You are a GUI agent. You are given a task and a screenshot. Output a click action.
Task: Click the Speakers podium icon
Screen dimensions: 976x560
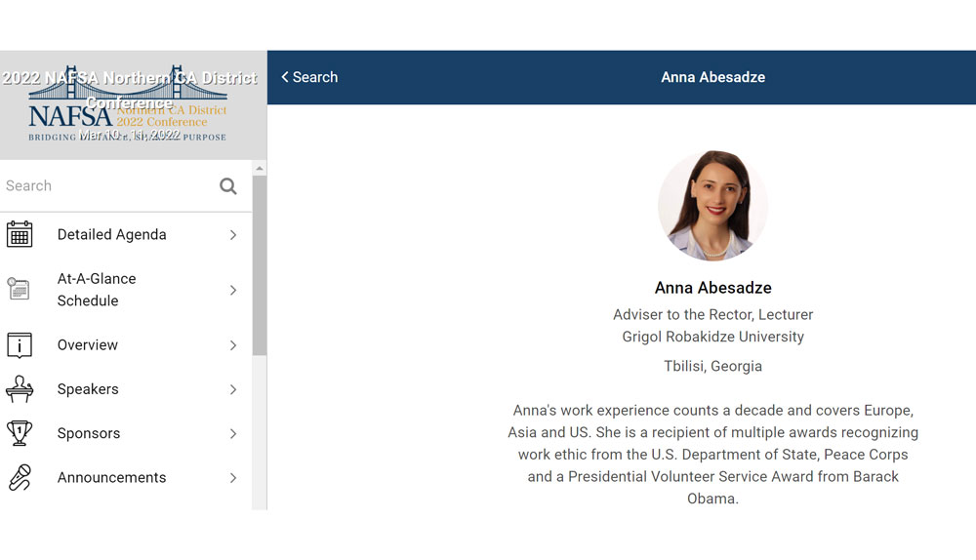20,389
